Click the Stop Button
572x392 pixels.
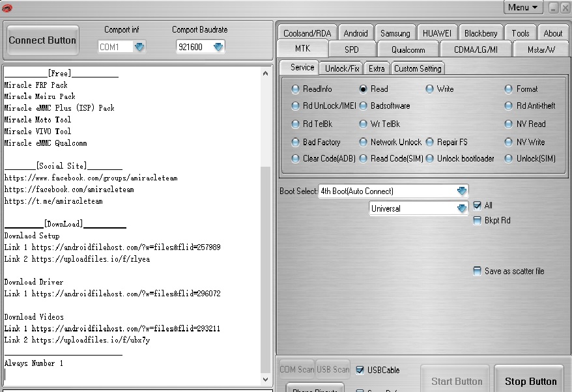[530, 382]
